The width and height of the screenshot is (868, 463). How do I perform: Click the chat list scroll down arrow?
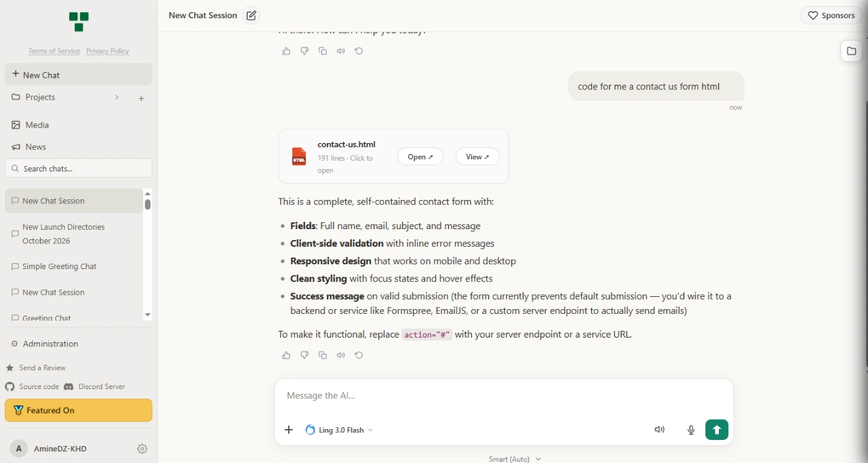148,315
